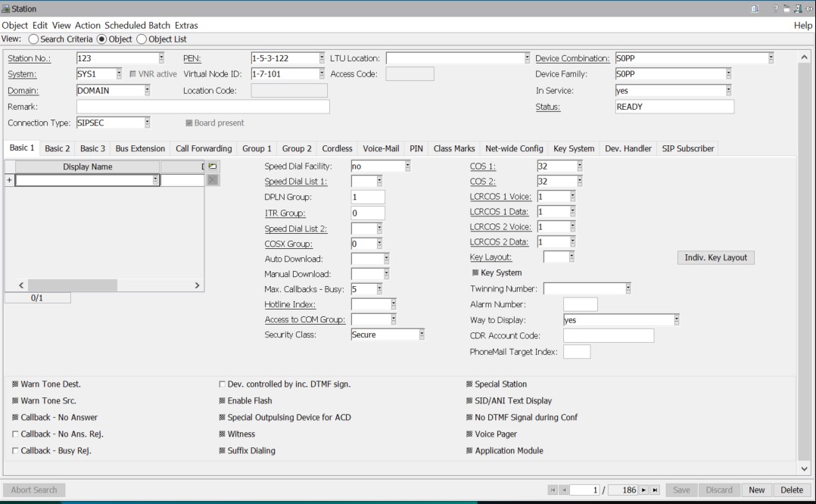
Task: Open the Object menu
Action: pos(14,25)
